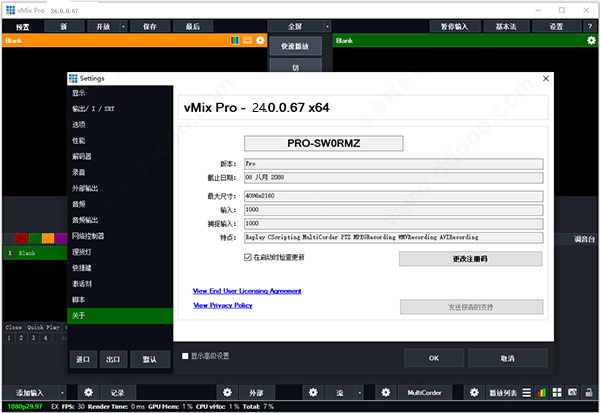Expand the 流 streaming dropdown arrow
The height and width of the screenshot is (413, 600).
pos(359,392)
